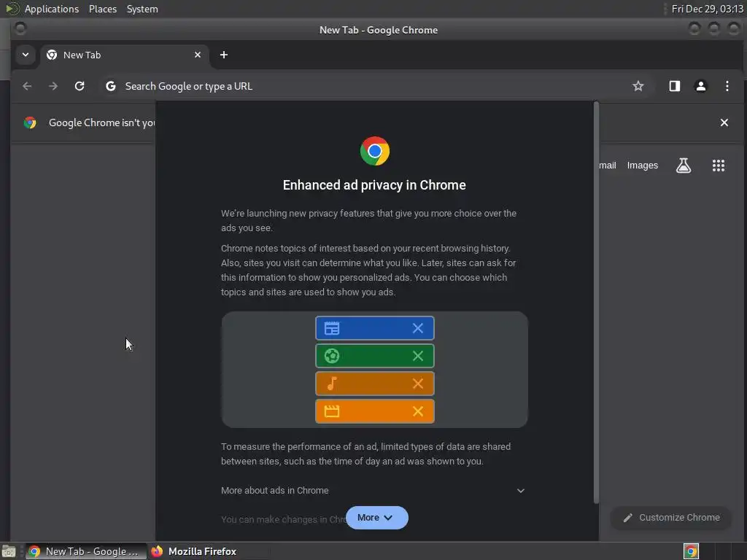
Task: Open the System menu
Action: 142,9
